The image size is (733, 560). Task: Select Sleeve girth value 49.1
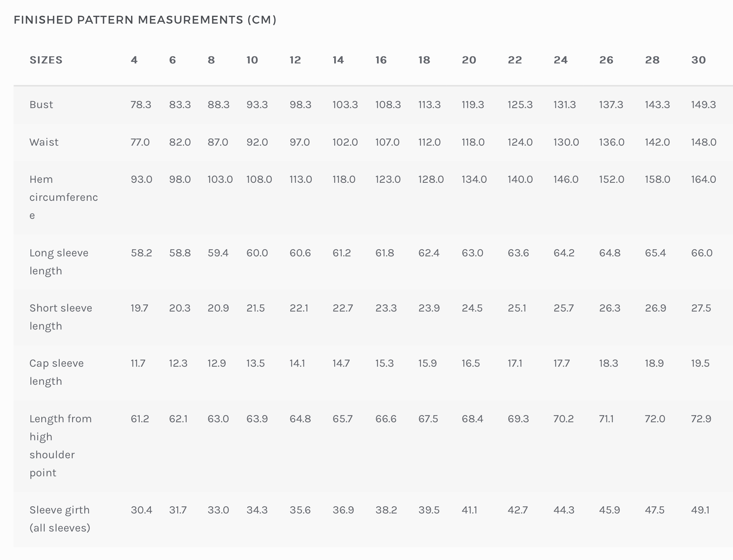(700, 510)
